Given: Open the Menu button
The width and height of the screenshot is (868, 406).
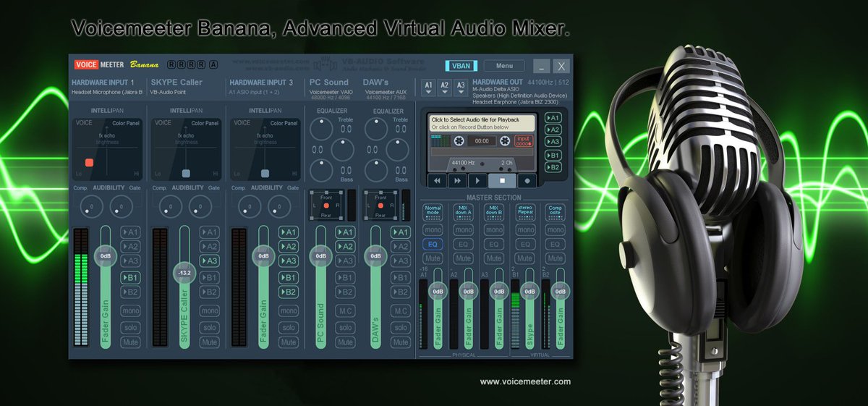Looking at the screenshot, I should tap(504, 66).
